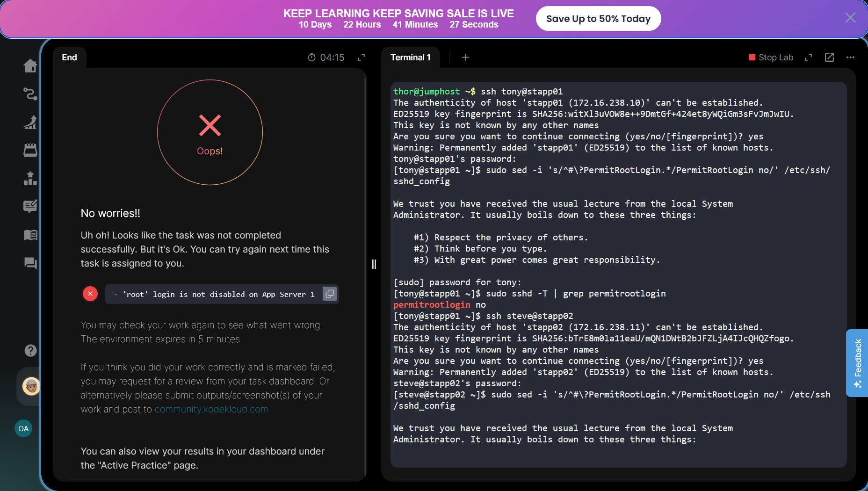This screenshot has width=868, height=491.
Task: Click the Oops! failure heading
Action: coord(210,151)
